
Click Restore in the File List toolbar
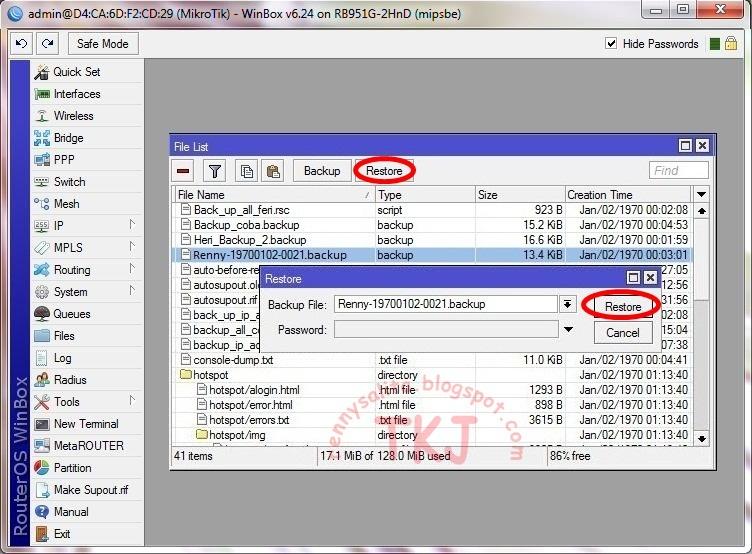click(x=384, y=171)
